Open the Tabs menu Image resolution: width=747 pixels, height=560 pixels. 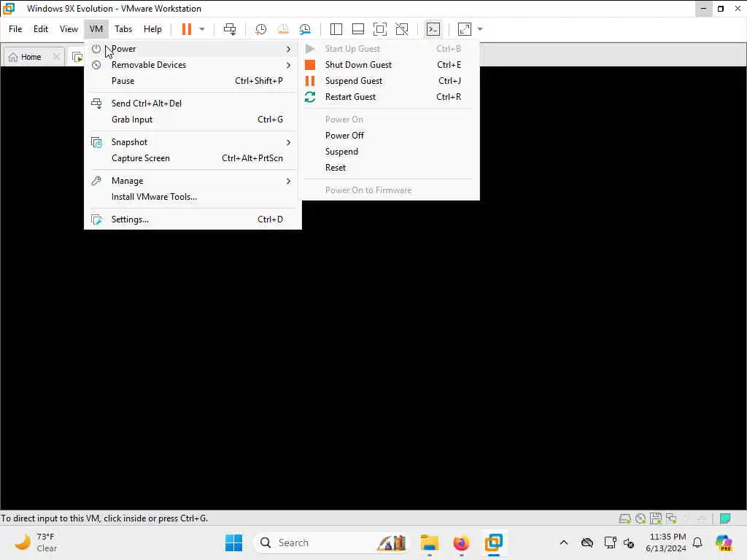point(123,29)
